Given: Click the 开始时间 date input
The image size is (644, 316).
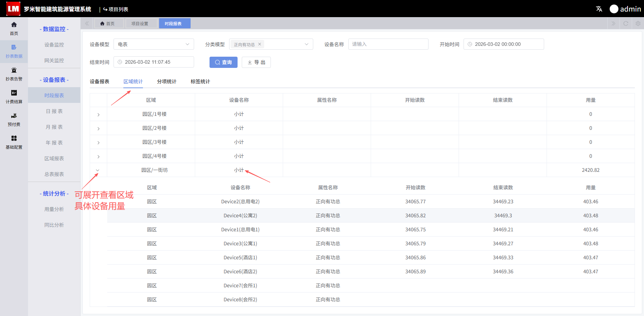Looking at the screenshot, I should point(504,44).
